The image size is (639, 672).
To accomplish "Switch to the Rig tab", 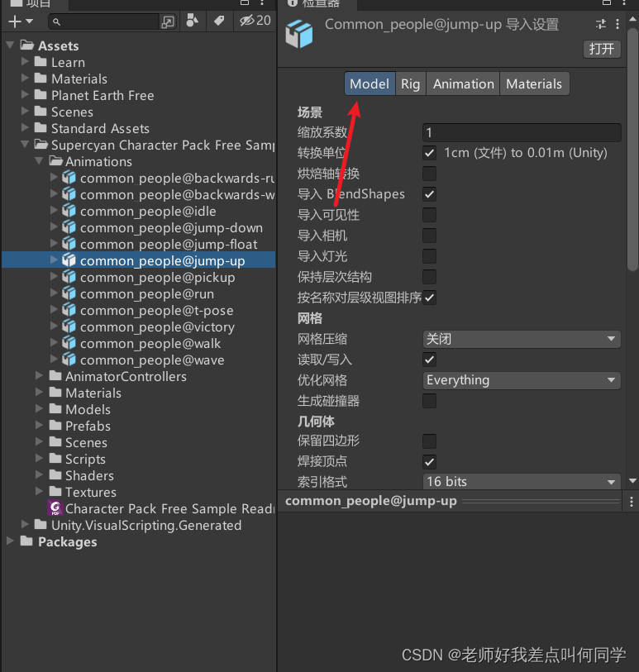I will pyautogui.click(x=410, y=83).
